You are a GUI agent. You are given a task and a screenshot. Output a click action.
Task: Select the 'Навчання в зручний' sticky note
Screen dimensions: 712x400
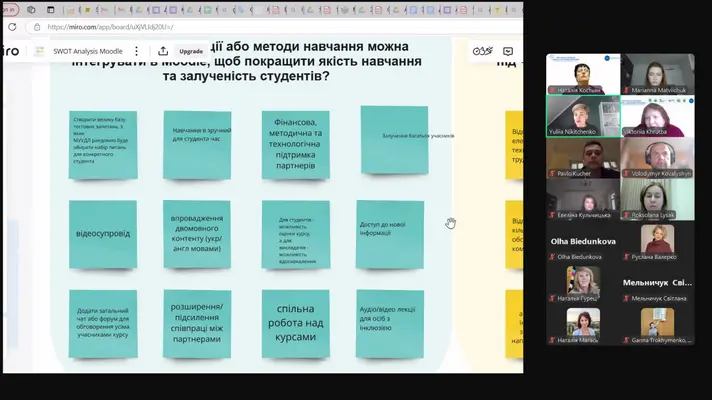tap(197, 145)
